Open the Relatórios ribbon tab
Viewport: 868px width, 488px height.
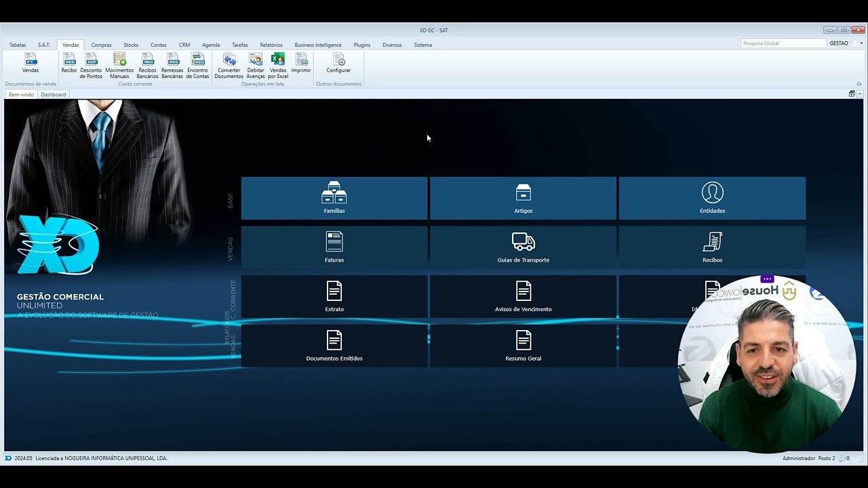tap(271, 45)
